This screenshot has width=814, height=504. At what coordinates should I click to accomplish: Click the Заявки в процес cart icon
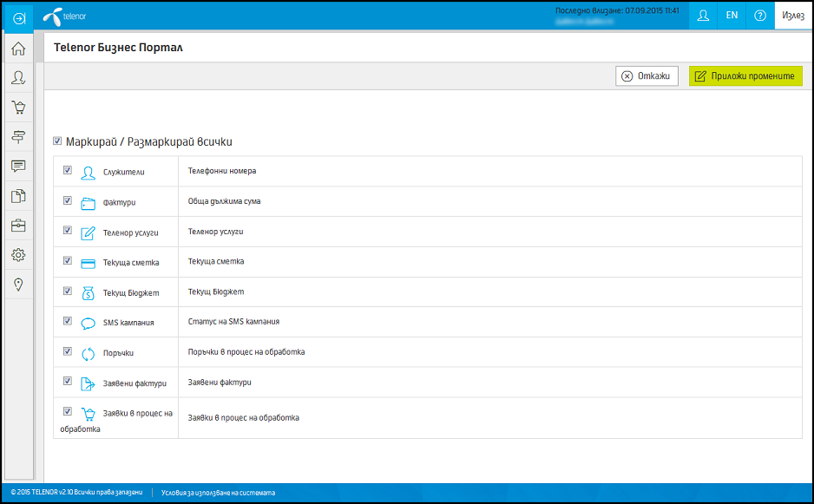89,414
